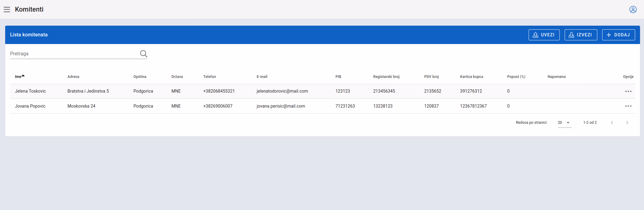The height and width of the screenshot is (210, 644).
Task: Click customer card 391276312
Action: pyautogui.click(x=471, y=91)
